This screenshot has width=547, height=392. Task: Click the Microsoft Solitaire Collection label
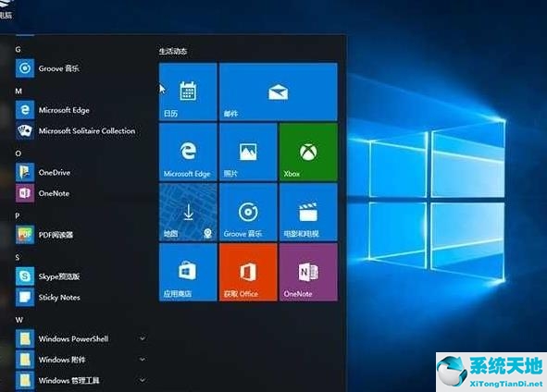pyautogui.click(x=87, y=131)
